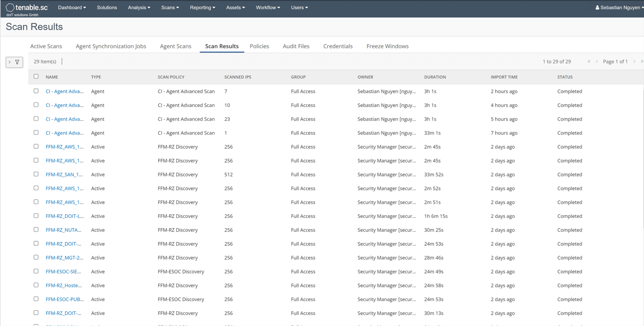Select checkbox for FFM-RZ_Hoste scan row

click(36, 285)
